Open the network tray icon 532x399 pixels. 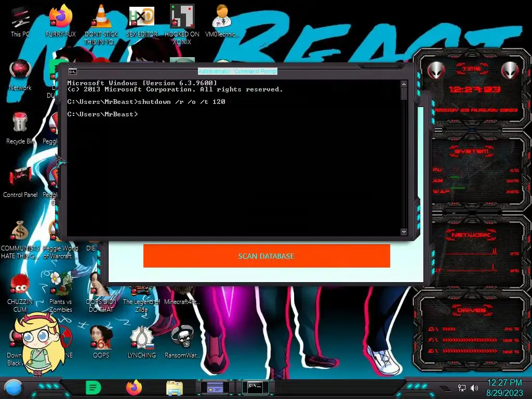(462, 388)
